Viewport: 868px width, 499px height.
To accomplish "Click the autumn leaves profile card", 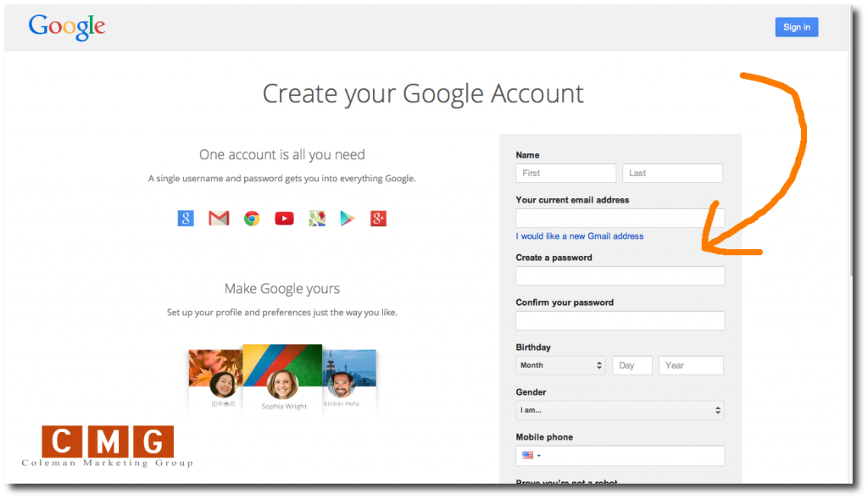I will click(216, 380).
